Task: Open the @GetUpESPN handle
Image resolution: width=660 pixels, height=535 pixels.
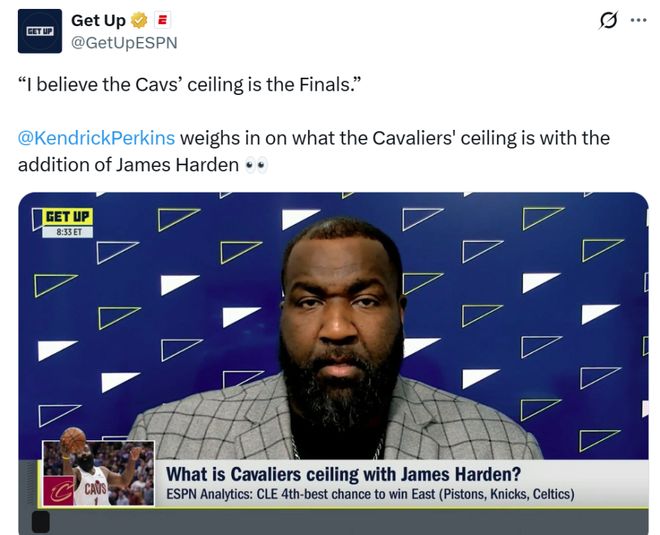Action: coord(124,43)
